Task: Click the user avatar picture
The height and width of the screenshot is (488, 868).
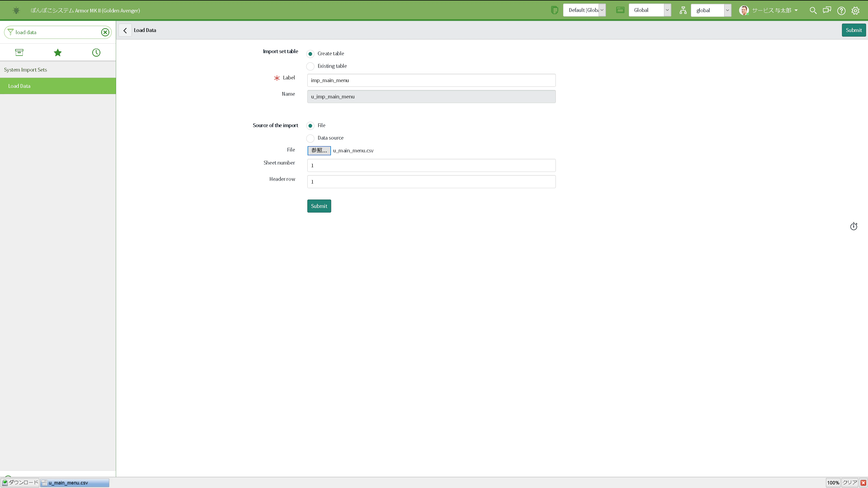Action: [x=744, y=10]
